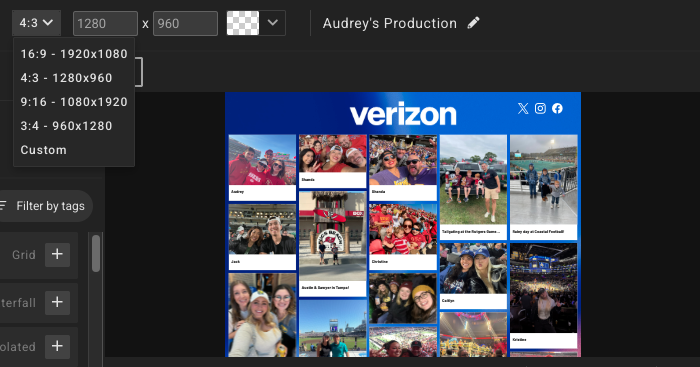Select 3:4 - 960x1280 option

point(74,126)
